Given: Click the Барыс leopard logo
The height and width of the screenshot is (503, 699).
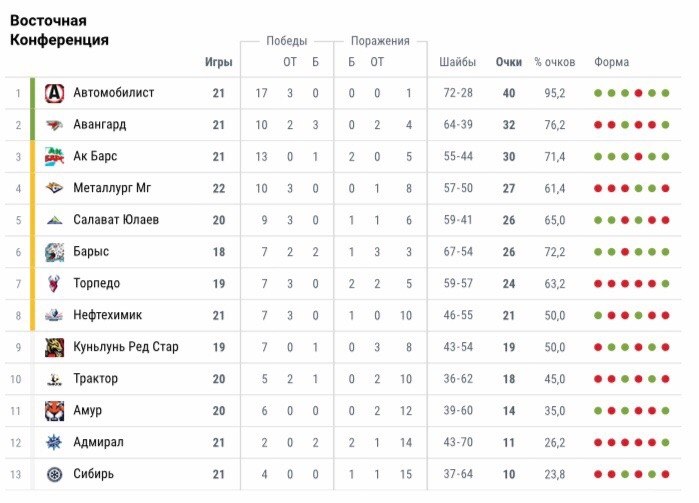Looking at the screenshot, I should click(54, 252).
